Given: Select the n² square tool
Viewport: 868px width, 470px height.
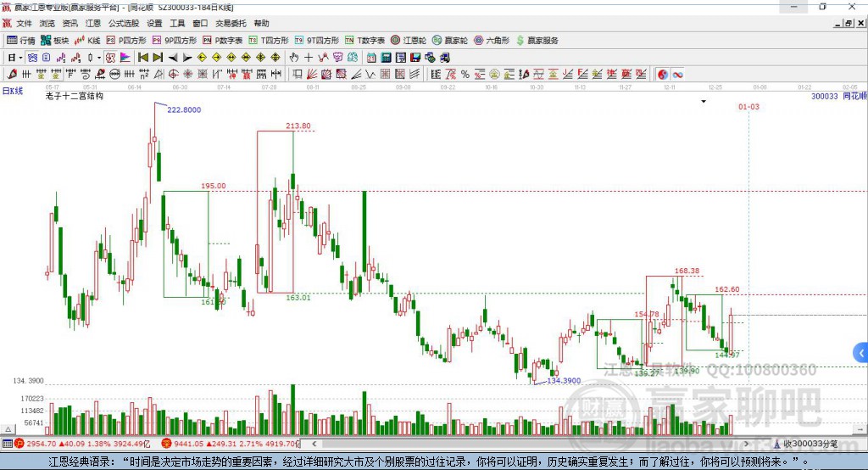Looking at the screenshot, I should tap(144, 75).
